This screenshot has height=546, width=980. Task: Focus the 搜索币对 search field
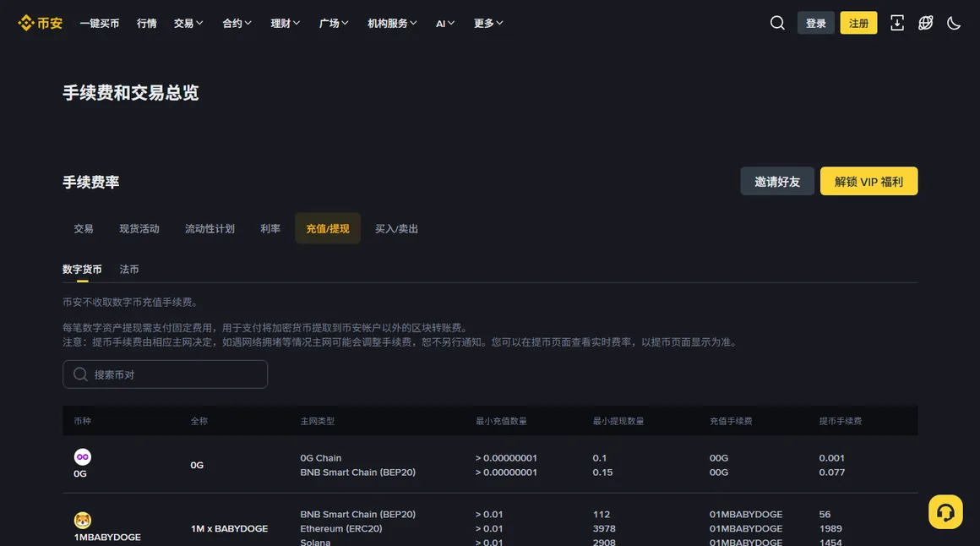pyautogui.click(x=165, y=374)
